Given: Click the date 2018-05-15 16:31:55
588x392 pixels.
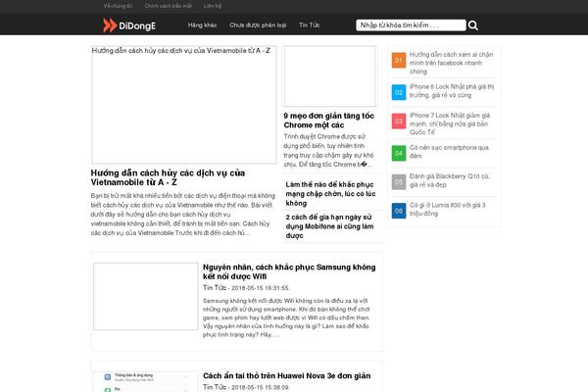Looking at the screenshot, I should [x=261, y=288].
